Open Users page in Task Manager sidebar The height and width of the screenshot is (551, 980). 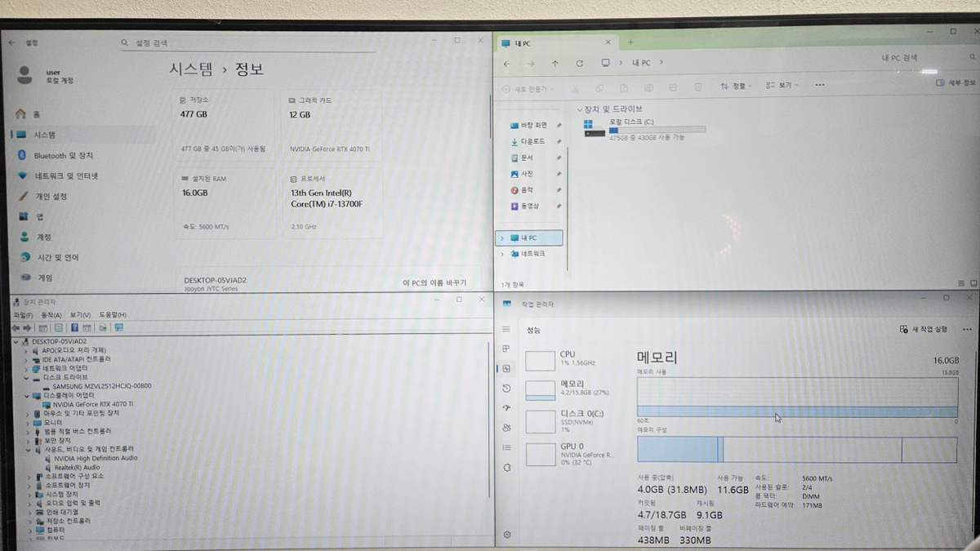click(506, 427)
